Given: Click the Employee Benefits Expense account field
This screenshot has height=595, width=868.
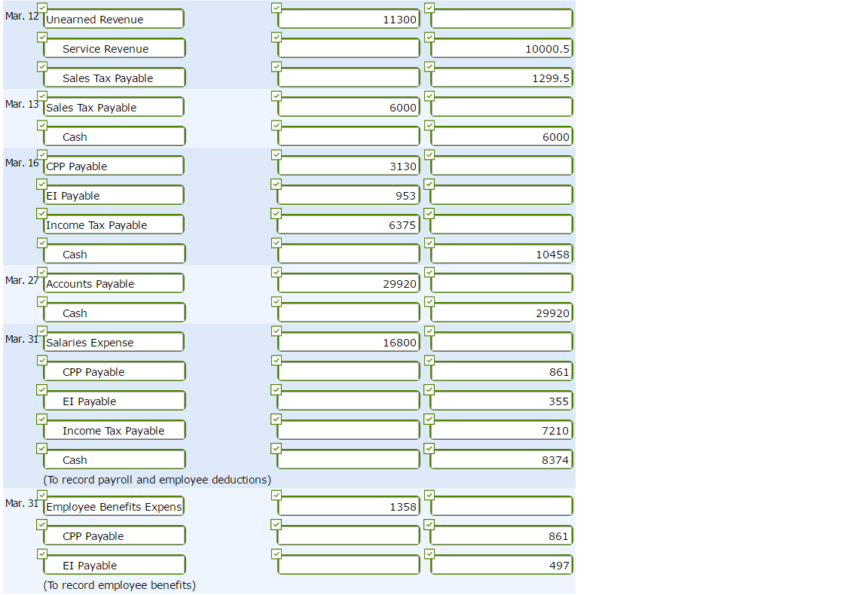Looking at the screenshot, I should pos(113,507).
